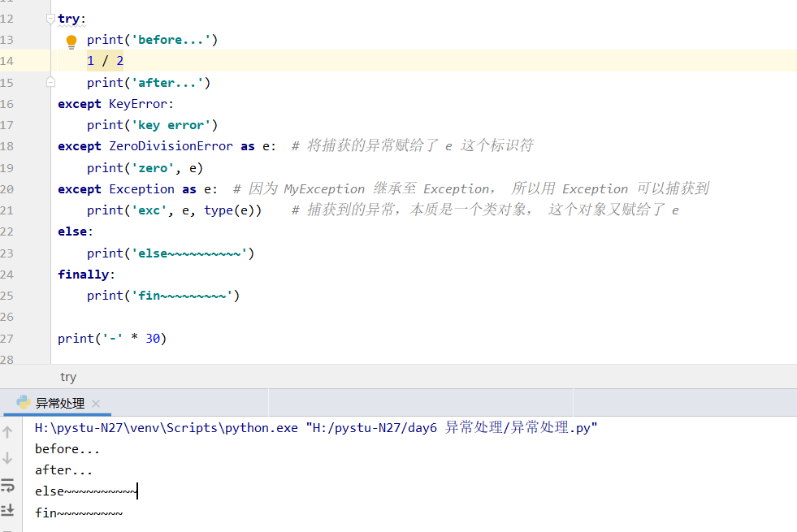Open the python.exe path link in console

click(167, 428)
